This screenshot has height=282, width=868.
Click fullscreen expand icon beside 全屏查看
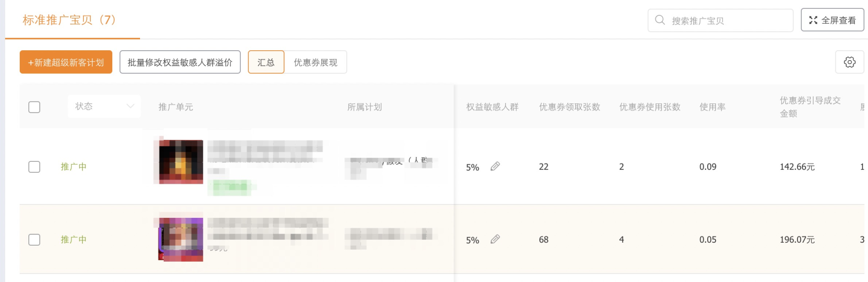pos(813,20)
